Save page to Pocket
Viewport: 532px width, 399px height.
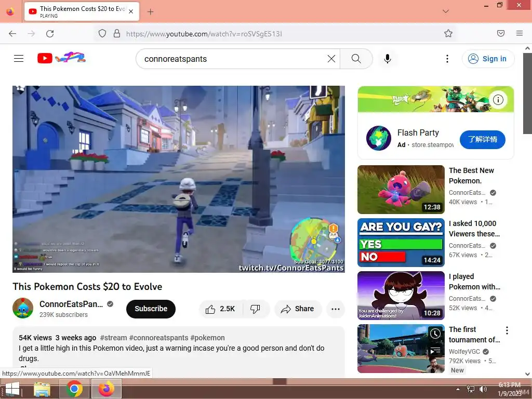(501, 33)
